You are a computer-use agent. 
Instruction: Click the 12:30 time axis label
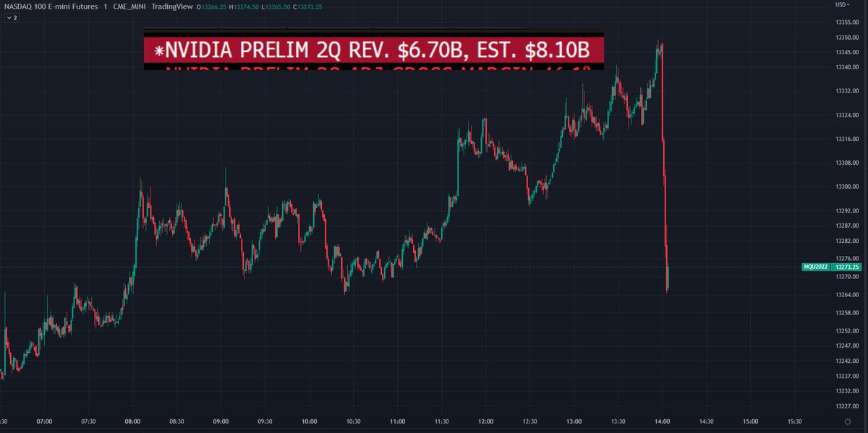tap(529, 421)
